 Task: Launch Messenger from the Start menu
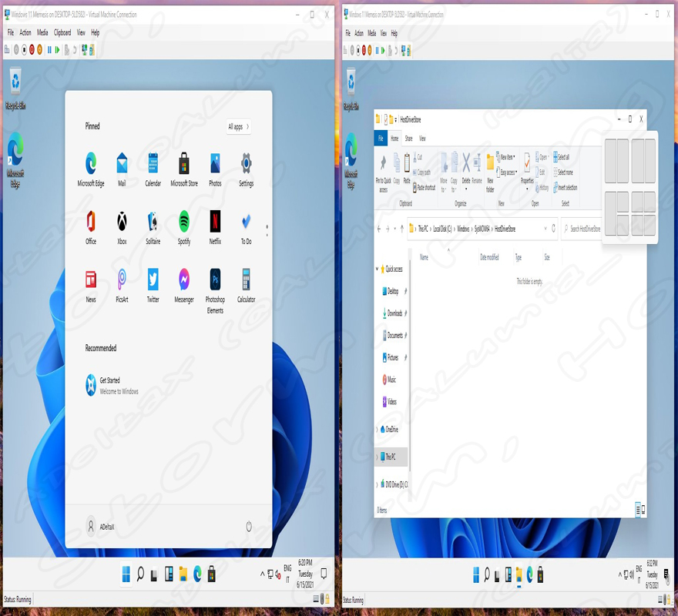[184, 286]
